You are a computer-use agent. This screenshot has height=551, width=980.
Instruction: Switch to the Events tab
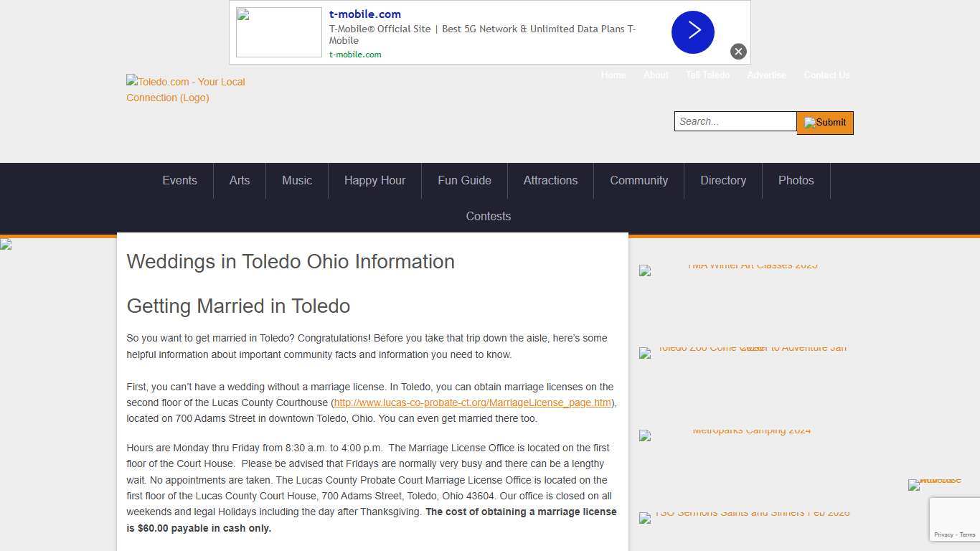(x=179, y=181)
